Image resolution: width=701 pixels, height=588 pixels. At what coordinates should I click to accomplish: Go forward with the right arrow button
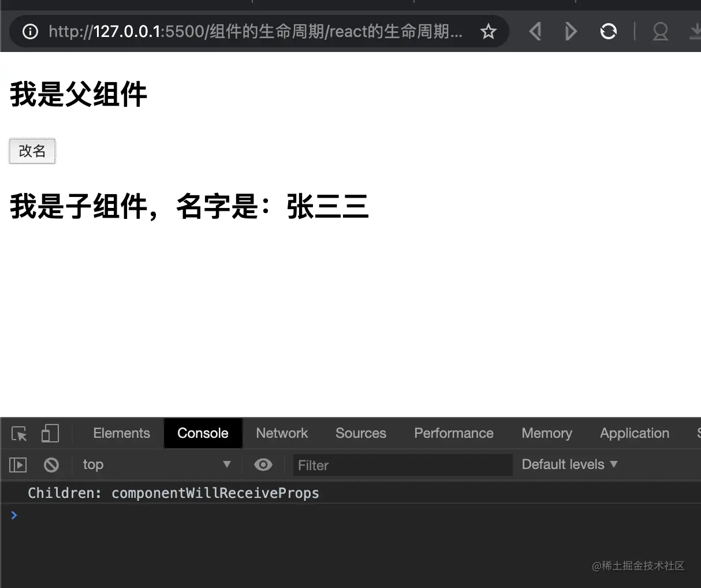click(x=571, y=31)
